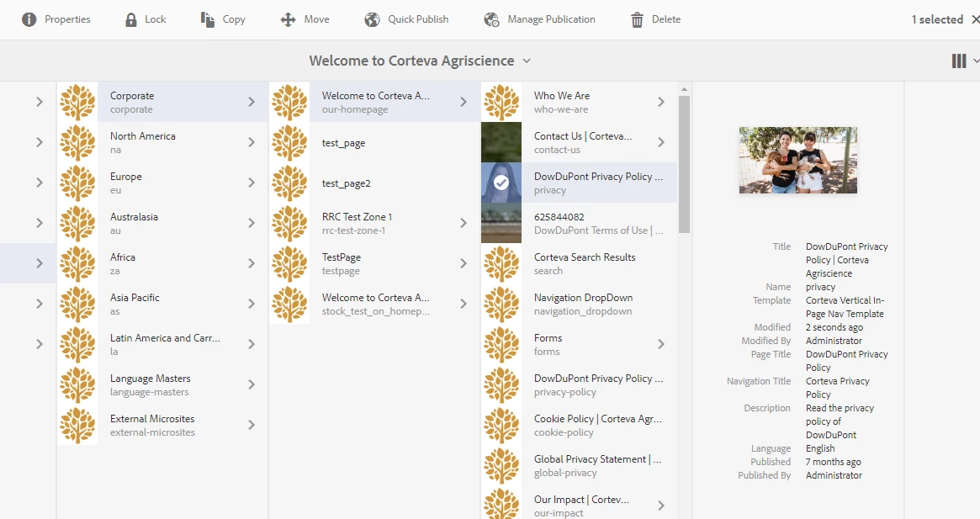The image size is (980, 519).
Task: Click the '7 months ago' published value
Action: coord(833,462)
